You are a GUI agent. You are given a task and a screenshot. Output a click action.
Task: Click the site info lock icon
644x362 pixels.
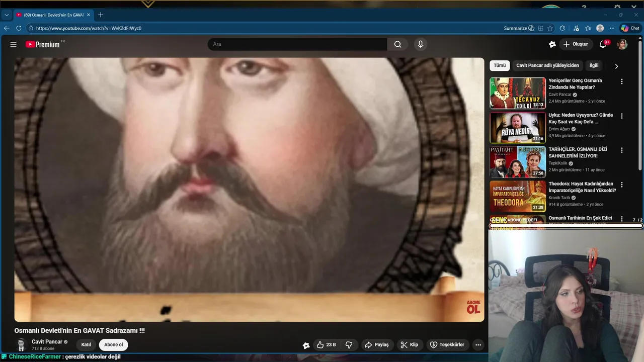[31, 28]
